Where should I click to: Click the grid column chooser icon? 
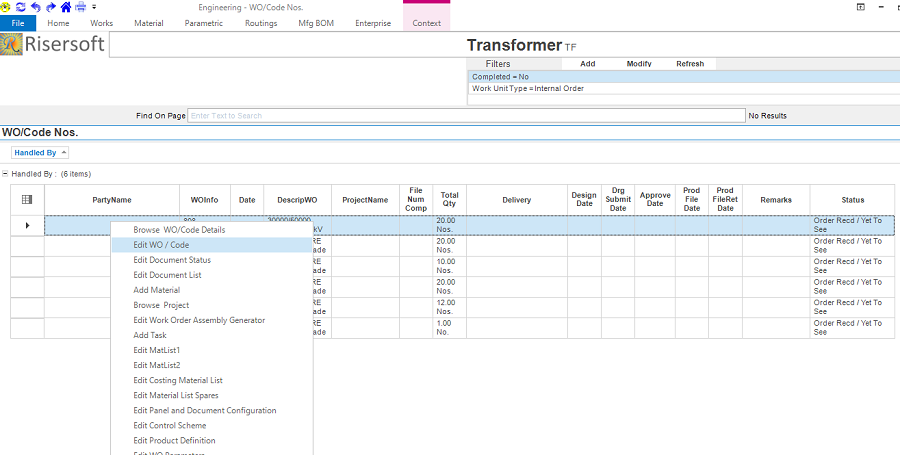[27, 200]
